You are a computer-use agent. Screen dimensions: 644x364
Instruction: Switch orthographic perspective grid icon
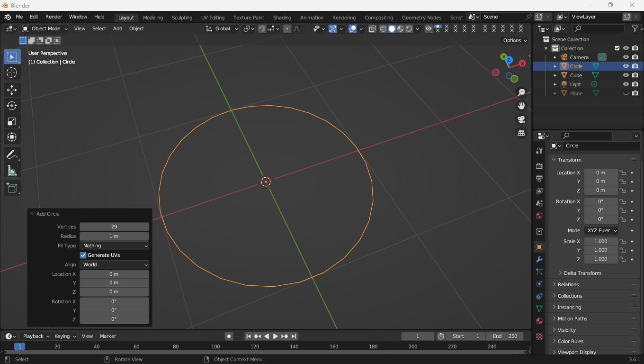tap(521, 133)
